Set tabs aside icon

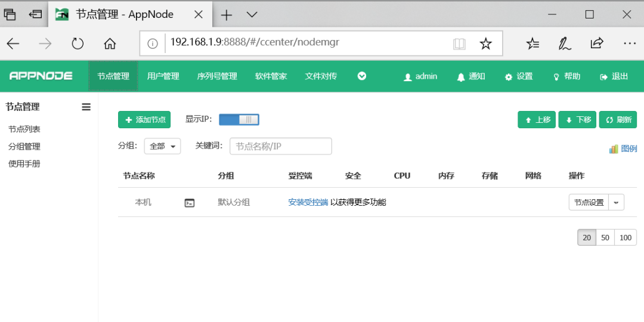35,15
